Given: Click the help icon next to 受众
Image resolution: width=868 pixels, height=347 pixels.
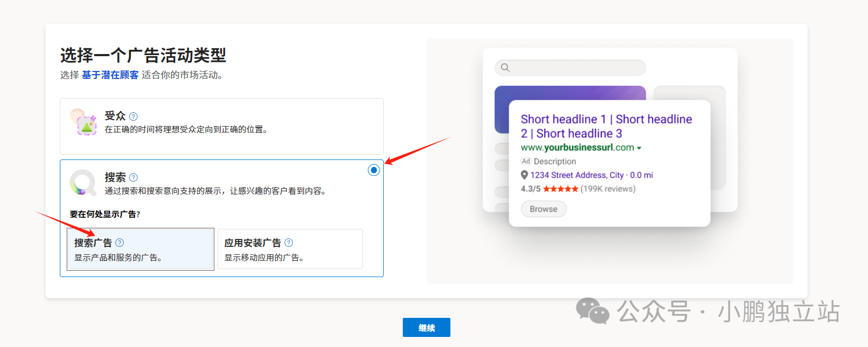Looking at the screenshot, I should [x=133, y=117].
